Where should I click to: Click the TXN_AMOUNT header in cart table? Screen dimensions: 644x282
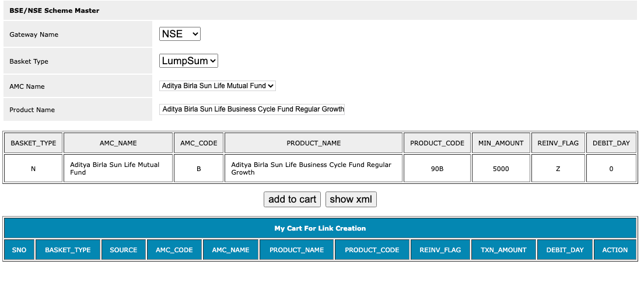coord(503,250)
